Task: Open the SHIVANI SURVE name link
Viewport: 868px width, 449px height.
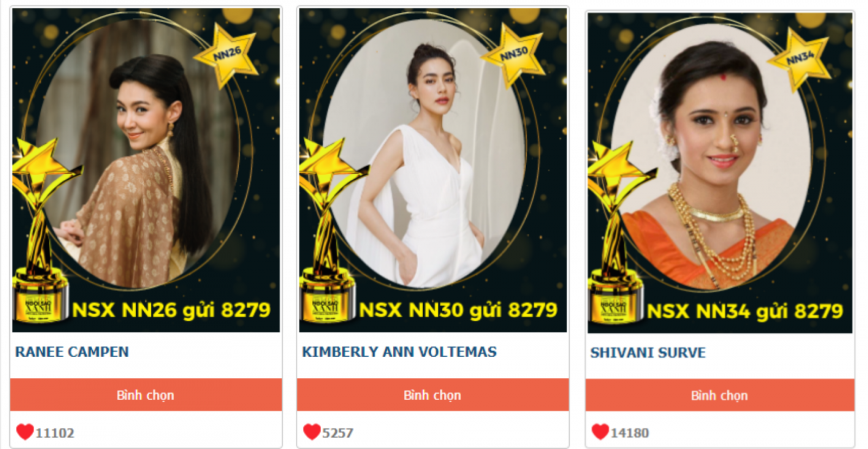Action: (x=648, y=353)
